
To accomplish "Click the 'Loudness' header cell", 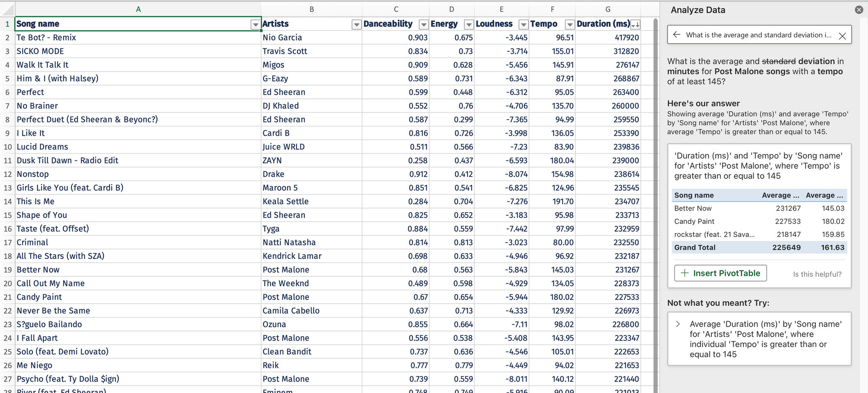I will point(502,24).
